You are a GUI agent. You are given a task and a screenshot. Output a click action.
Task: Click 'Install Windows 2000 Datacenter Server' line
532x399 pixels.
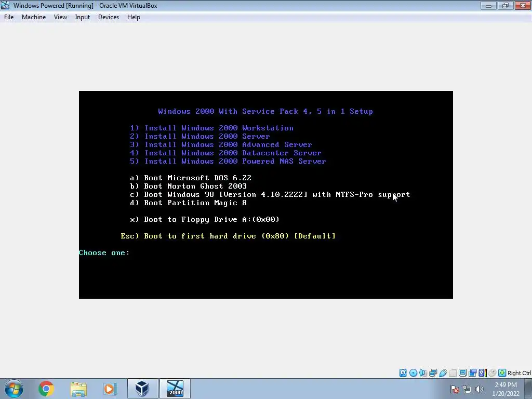[x=225, y=153]
